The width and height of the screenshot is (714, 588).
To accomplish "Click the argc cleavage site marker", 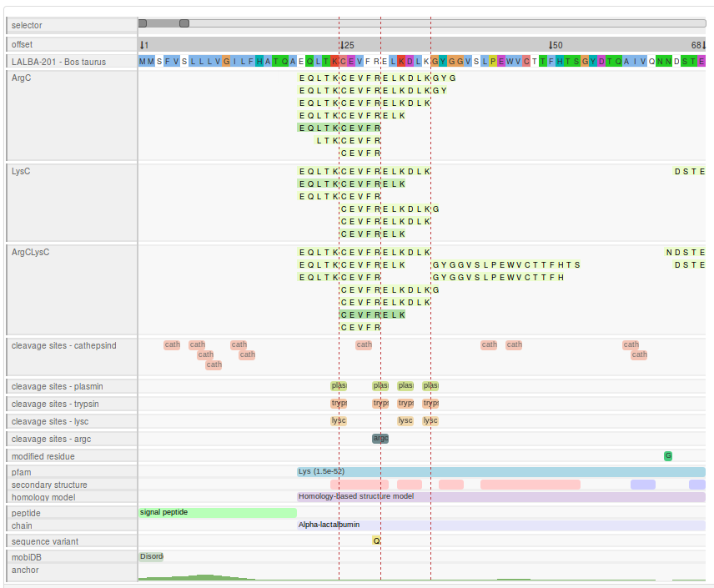I will (380, 439).
